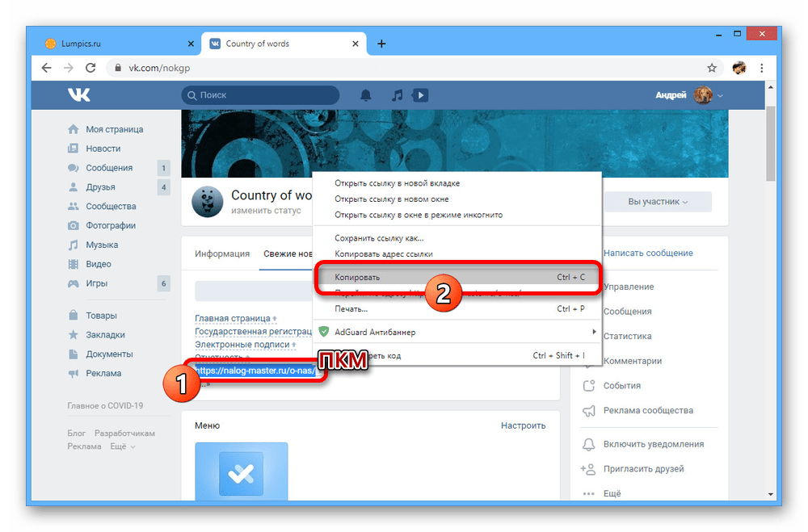Click the browser back arrow
This screenshot has width=808, height=532.
[46, 68]
